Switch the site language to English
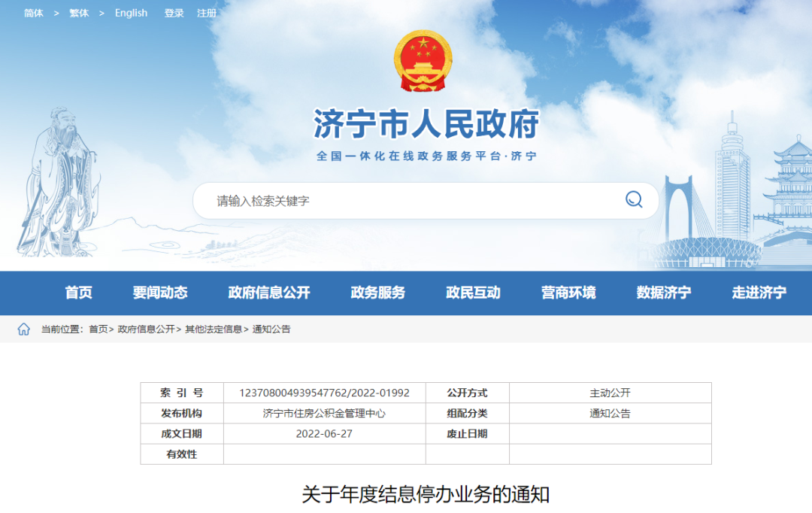Screen dimensions: 812x513 (x=131, y=13)
